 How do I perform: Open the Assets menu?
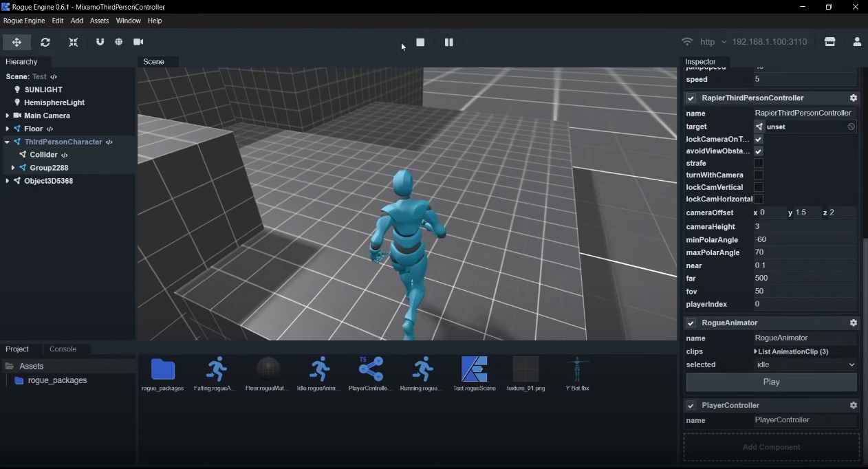99,21
